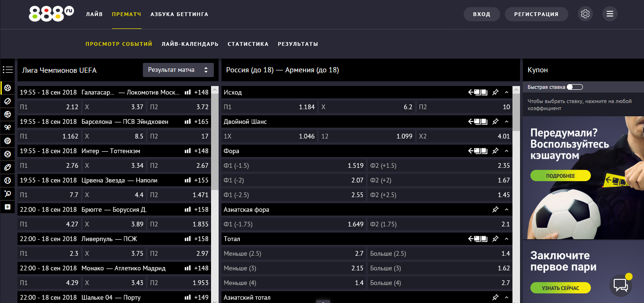Collapse the Фора market section
The image size is (644, 303).
(x=507, y=151)
